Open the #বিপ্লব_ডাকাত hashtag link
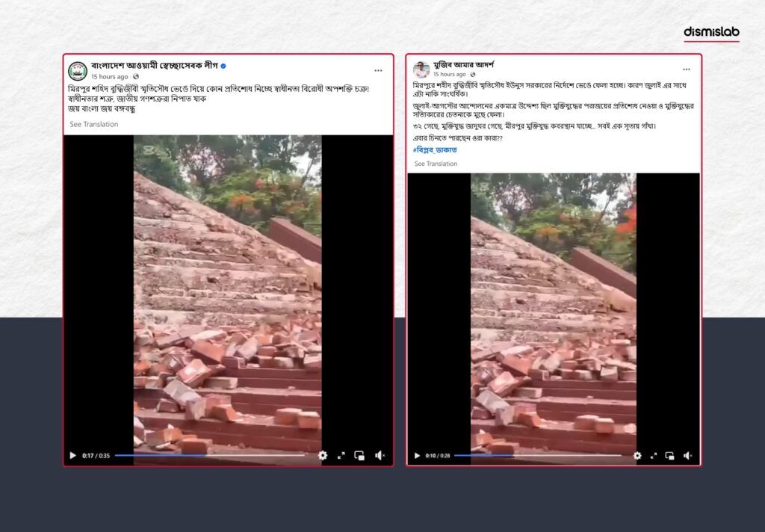 click(435, 150)
